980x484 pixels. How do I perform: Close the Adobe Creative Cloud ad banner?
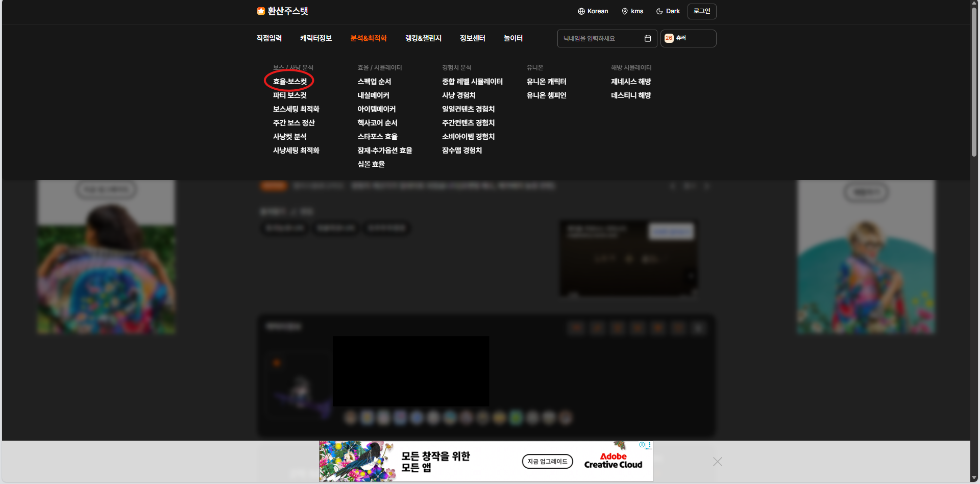(x=717, y=461)
